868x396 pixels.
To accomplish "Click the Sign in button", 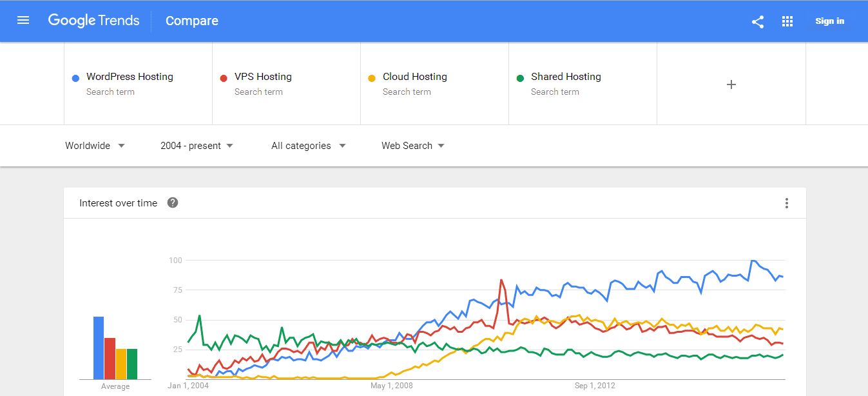I will click(x=829, y=21).
